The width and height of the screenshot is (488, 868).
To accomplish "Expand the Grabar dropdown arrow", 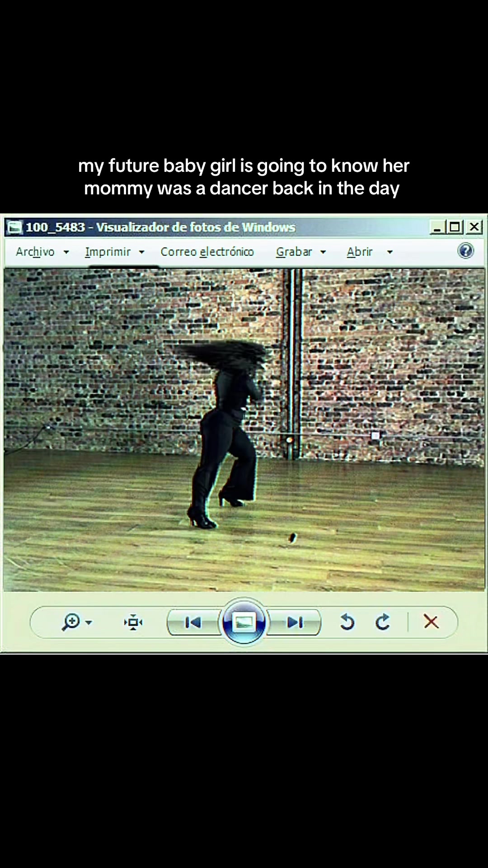I will [x=323, y=252].
